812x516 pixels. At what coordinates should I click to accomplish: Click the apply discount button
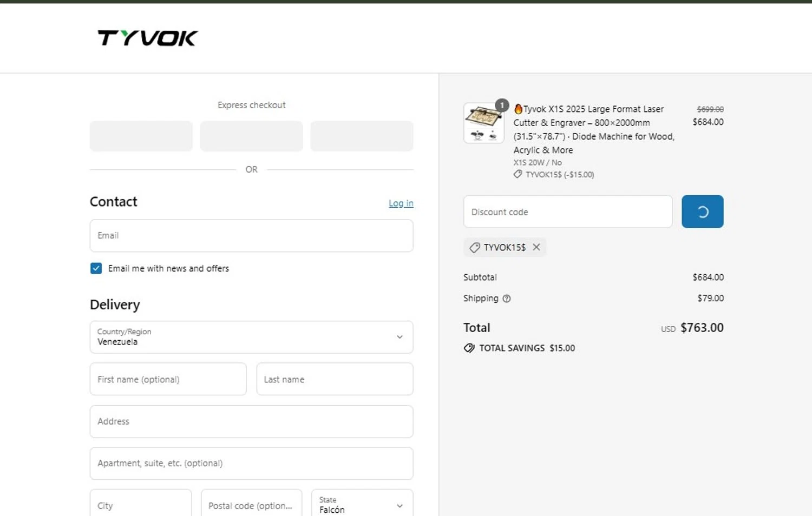(x=702, y=211)
